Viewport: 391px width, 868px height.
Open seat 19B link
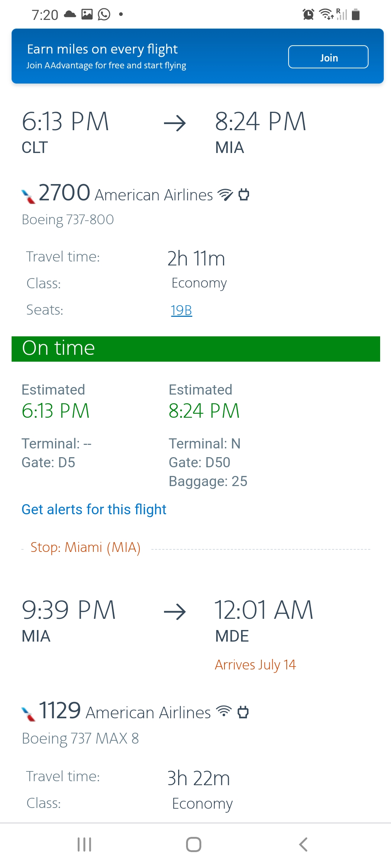181,310
